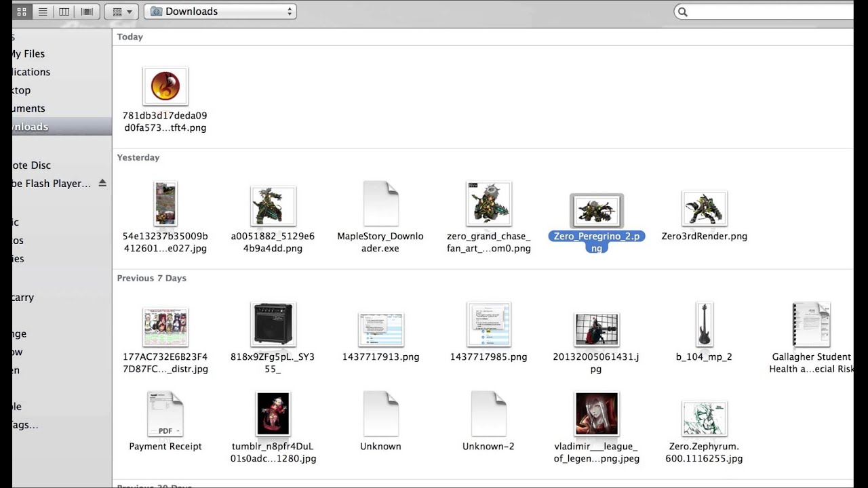Open the item arrangement dropdown

(121, 12)
